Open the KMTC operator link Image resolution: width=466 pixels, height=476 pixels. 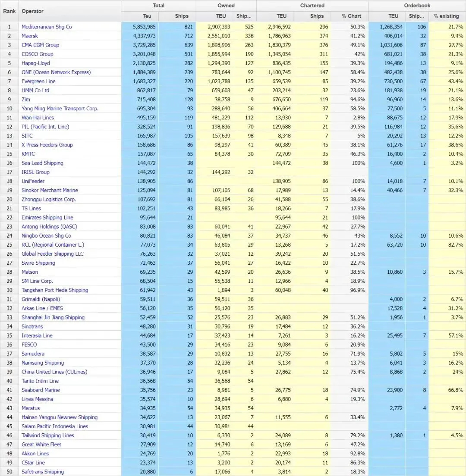28,154
